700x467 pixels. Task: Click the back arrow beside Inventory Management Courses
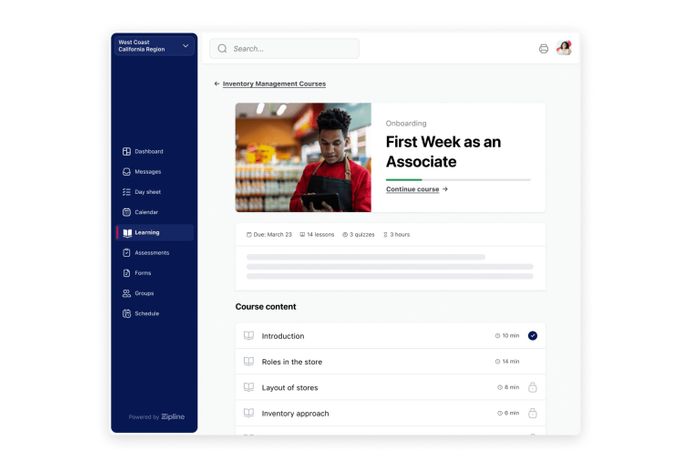point(217,83)
